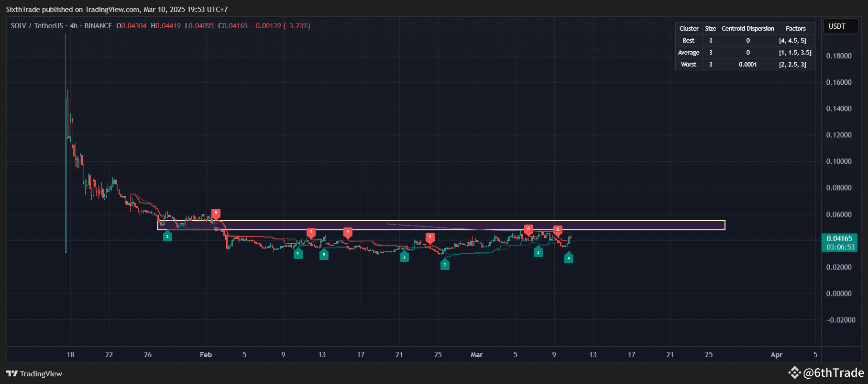Select the purple resistance zone rectangle

pyautogui.click(x=441, y=225)
